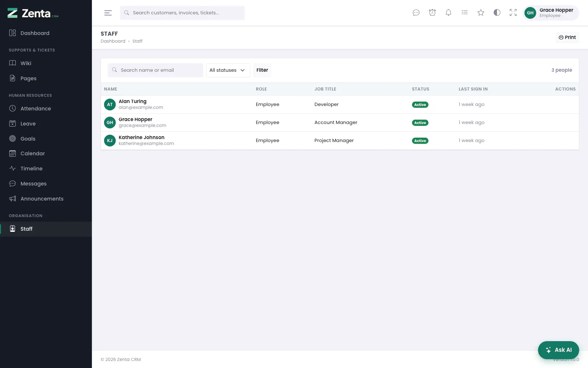Open the Ask AI assistant
Screen dimensions: 588x368
558,350
